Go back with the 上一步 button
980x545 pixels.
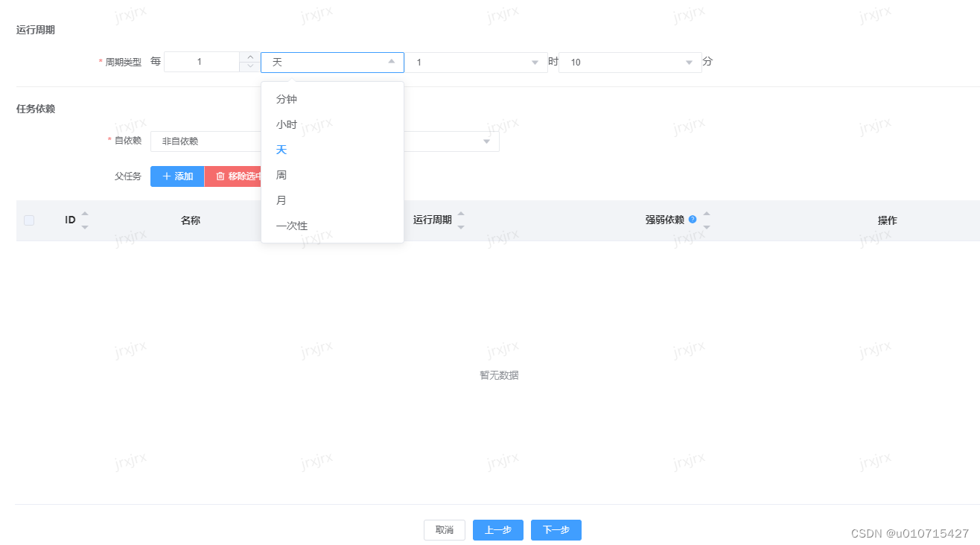(498, 530)
